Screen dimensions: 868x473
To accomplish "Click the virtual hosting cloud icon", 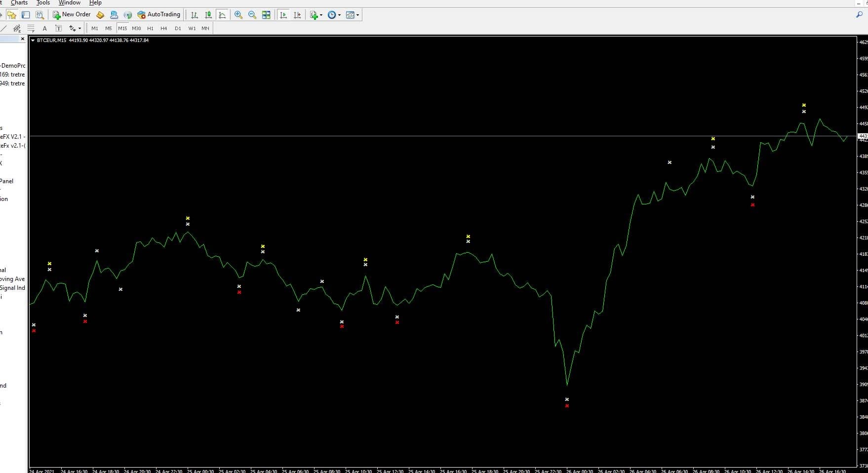I will tap(114, 15).
